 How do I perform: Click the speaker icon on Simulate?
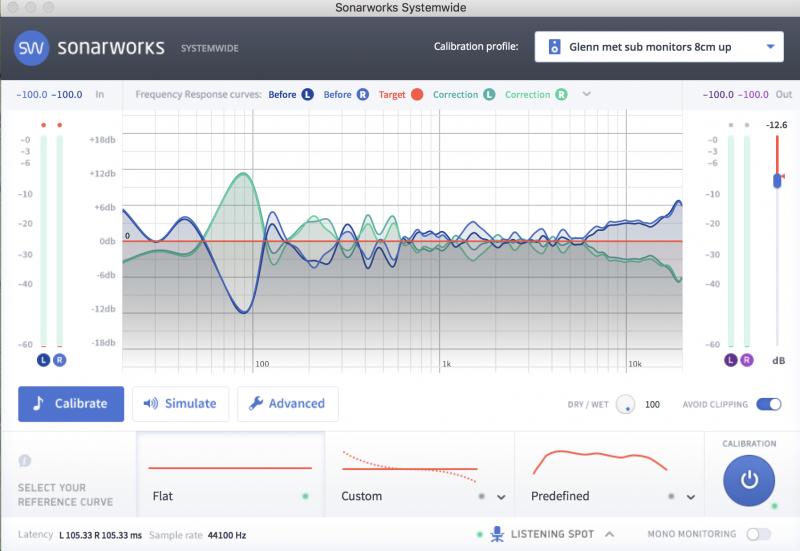coord(151,404)
